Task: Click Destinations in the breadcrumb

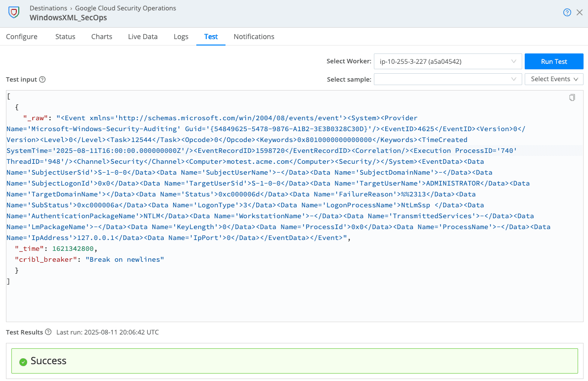Action: click(x=48, y=8)
